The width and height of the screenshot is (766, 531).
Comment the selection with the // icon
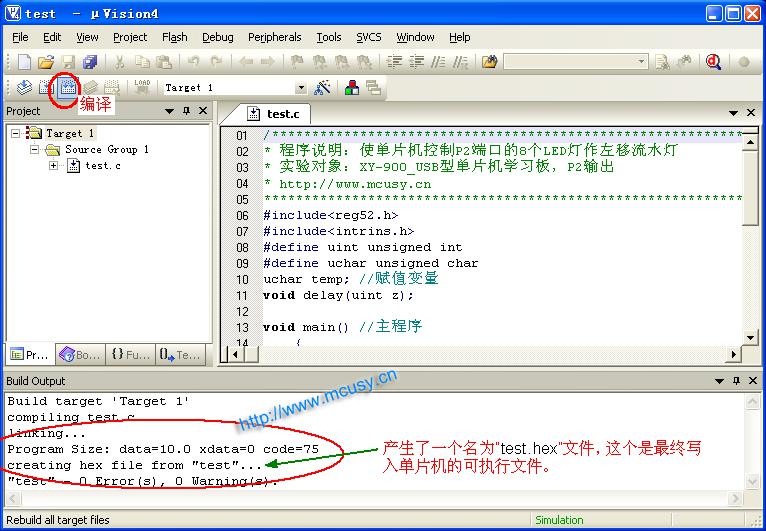click(439, 62)
